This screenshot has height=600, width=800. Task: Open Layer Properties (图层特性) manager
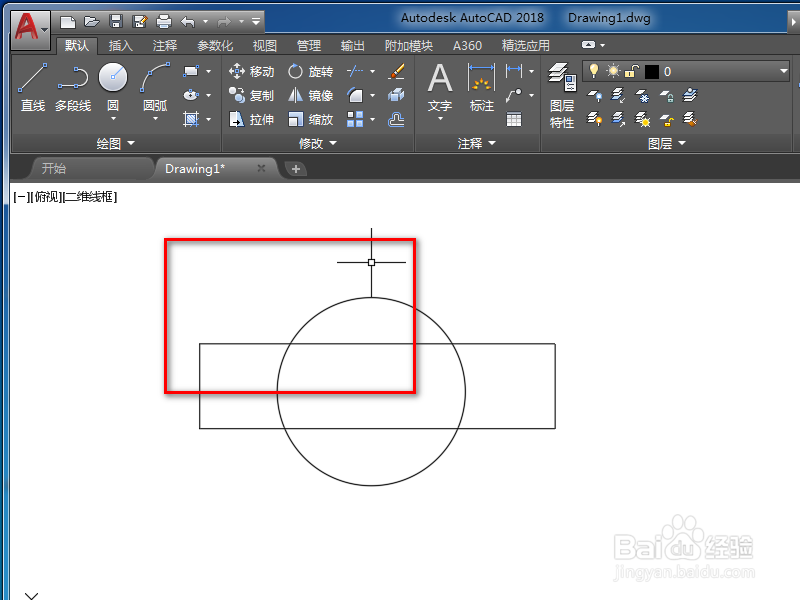pyautogui.click(x=562, y=95)
